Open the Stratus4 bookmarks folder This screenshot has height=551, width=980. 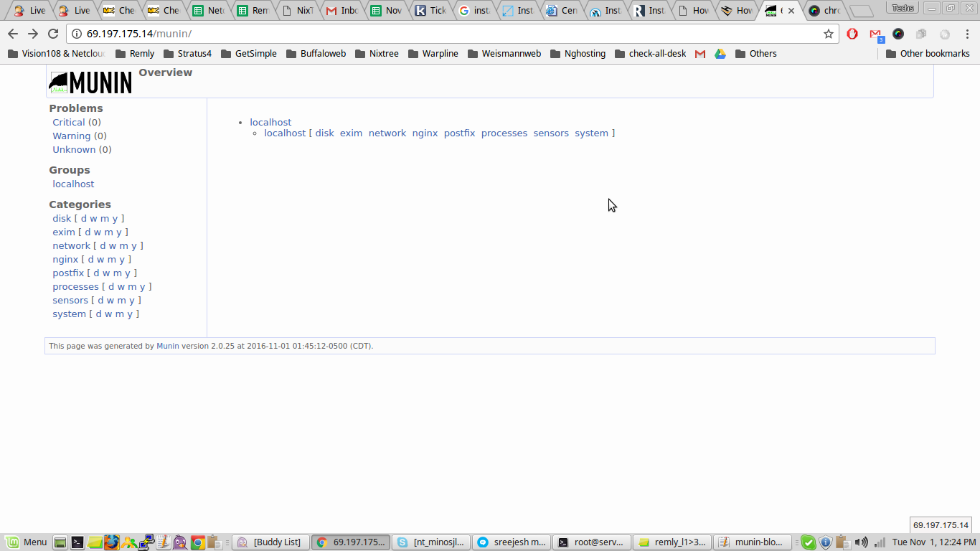[187, 54]
